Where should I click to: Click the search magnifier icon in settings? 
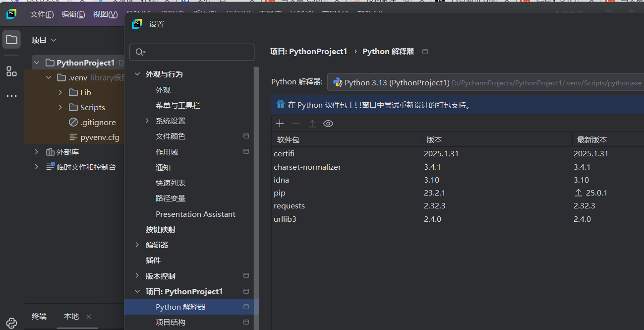tap(140, 52)
